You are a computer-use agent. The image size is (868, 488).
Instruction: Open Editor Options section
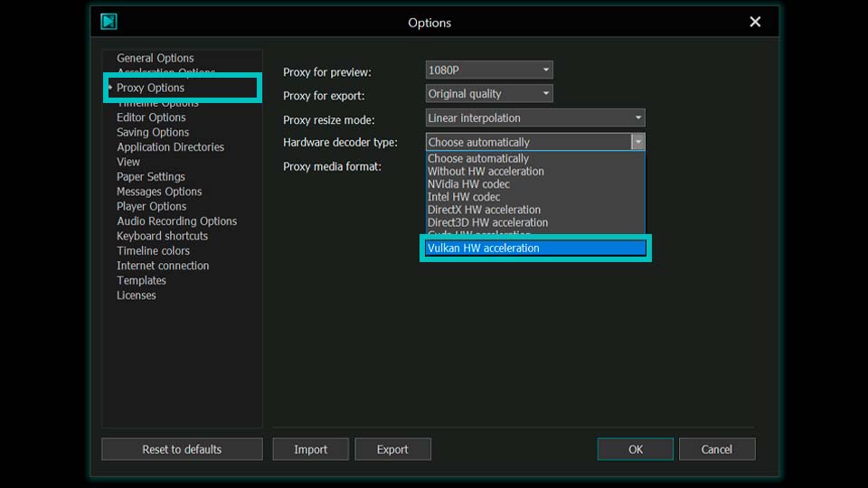[x=151, y=117]
